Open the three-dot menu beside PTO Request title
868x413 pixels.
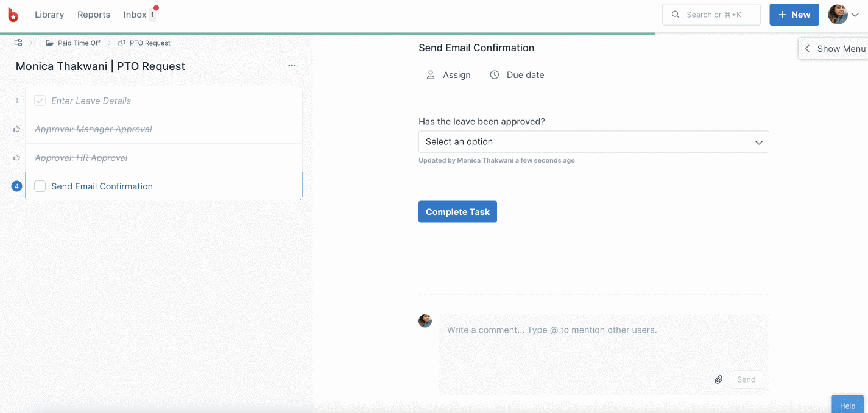(292, 66)
